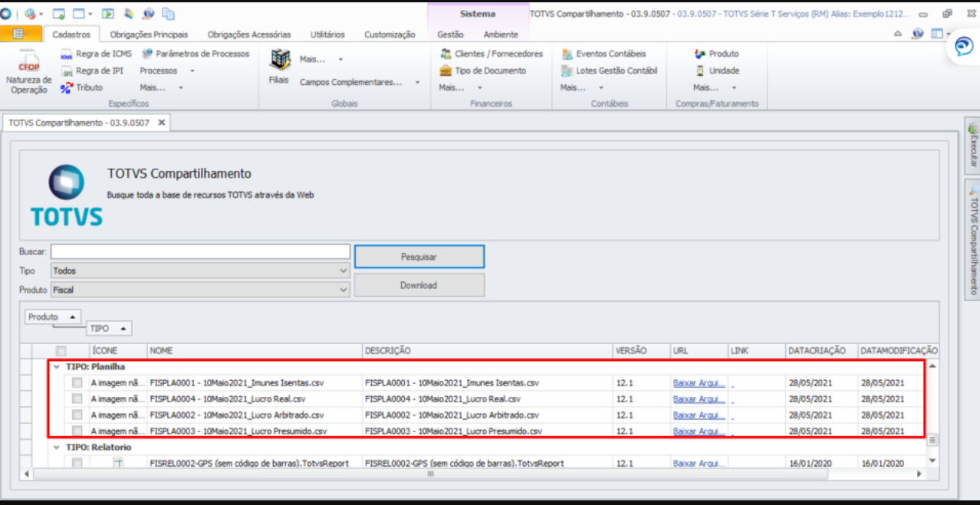Open Parâmetros de Processos
Viewport: 980px width, 505px height.
[x=195, y=54]
